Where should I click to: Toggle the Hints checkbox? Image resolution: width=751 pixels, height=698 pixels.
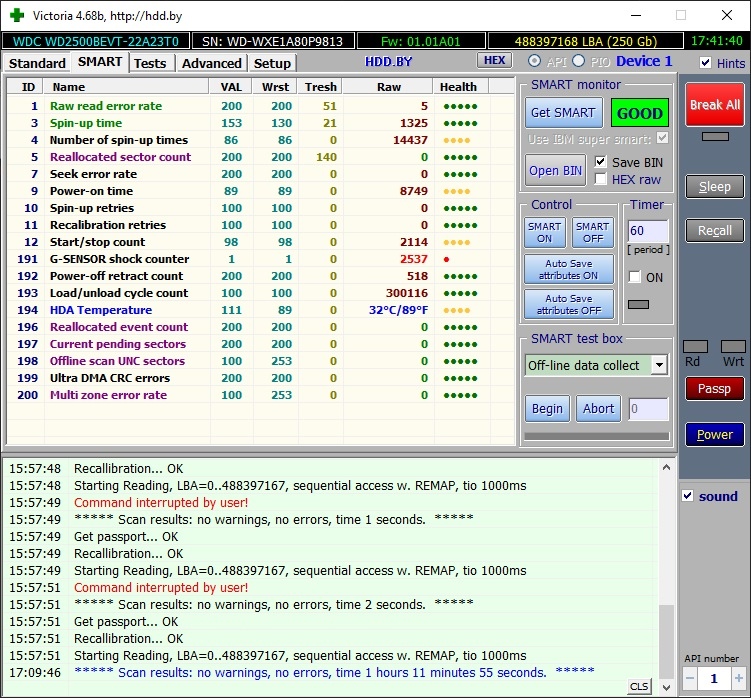(x=707, y=63)
